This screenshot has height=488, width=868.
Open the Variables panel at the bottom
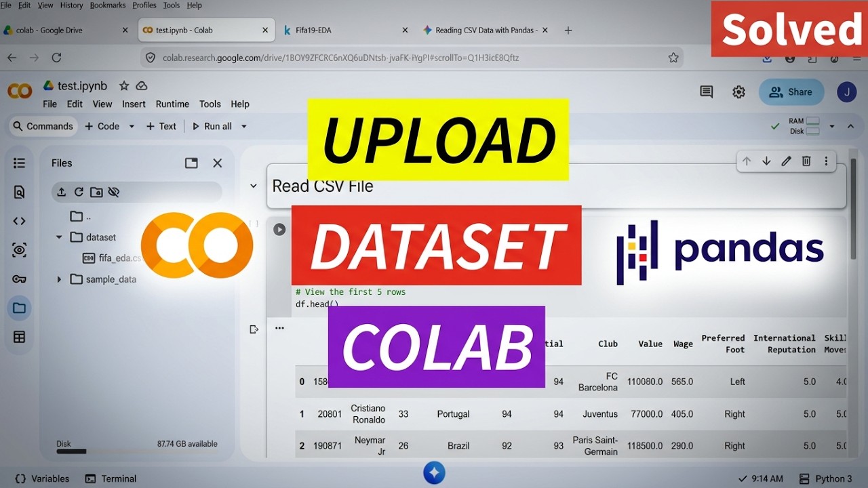pyautogui.click(x=42, y=479)
